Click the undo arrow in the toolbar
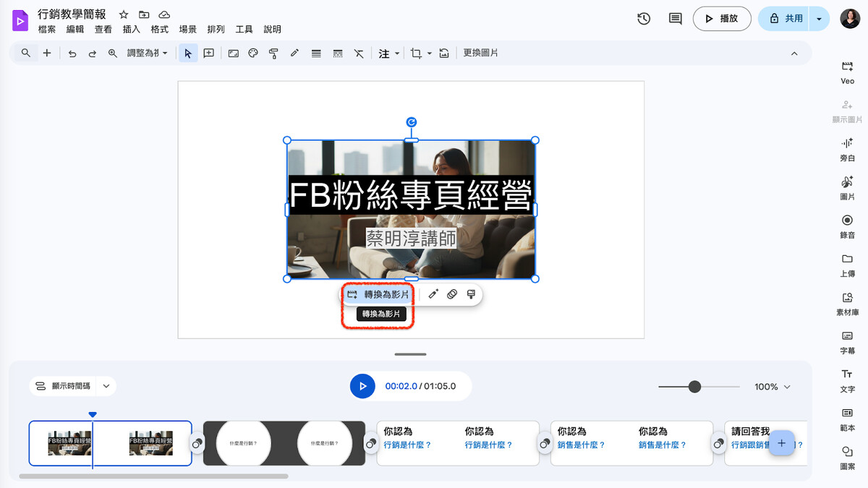The height and width of the screenshot is (488, 868). click(x=72, y=53)
